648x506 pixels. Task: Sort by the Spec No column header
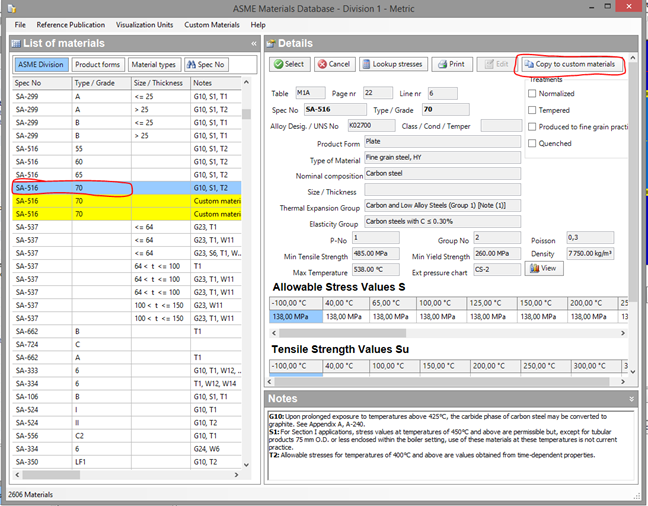coord(42,83)
